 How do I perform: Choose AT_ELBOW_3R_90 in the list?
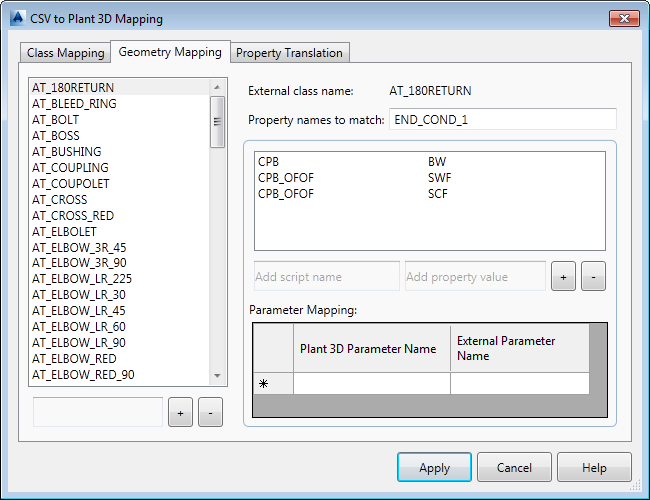[x=120, y=263]
